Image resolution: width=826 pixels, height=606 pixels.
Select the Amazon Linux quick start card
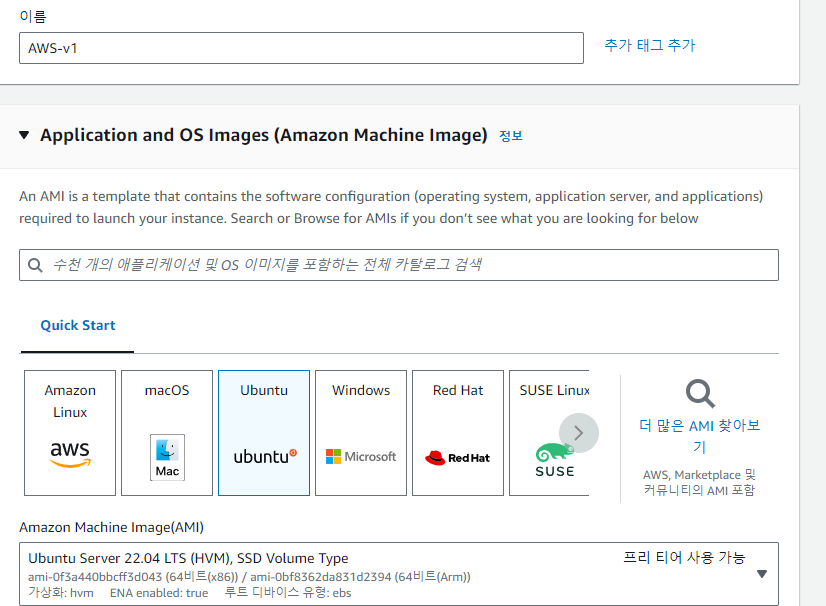[69, 432]
